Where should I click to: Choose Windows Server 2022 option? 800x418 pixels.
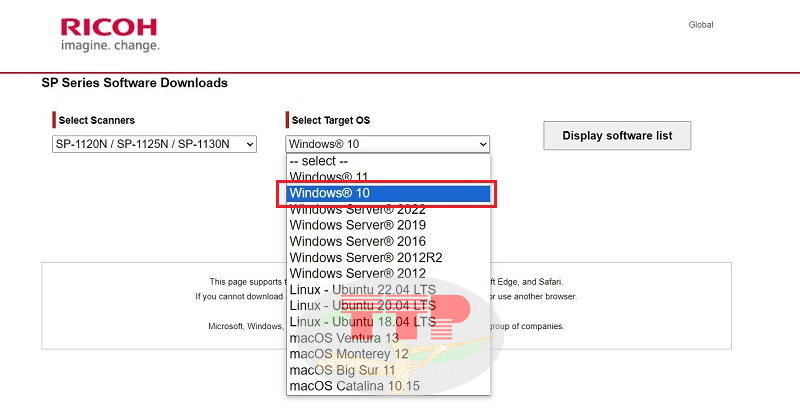click(x=388, y=210)
